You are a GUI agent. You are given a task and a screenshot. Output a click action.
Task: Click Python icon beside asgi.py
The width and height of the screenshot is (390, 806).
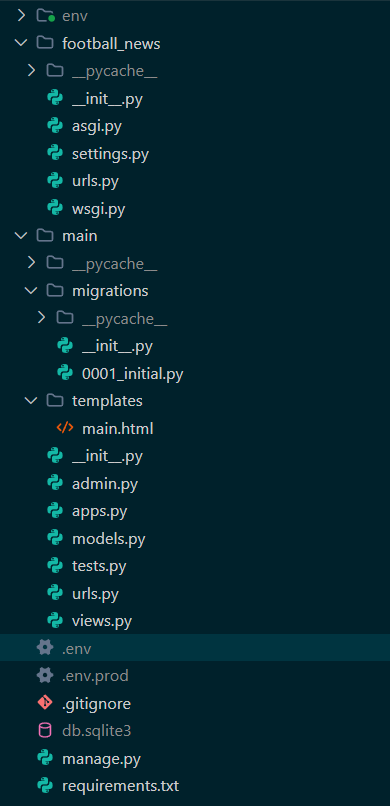[55, 125]
